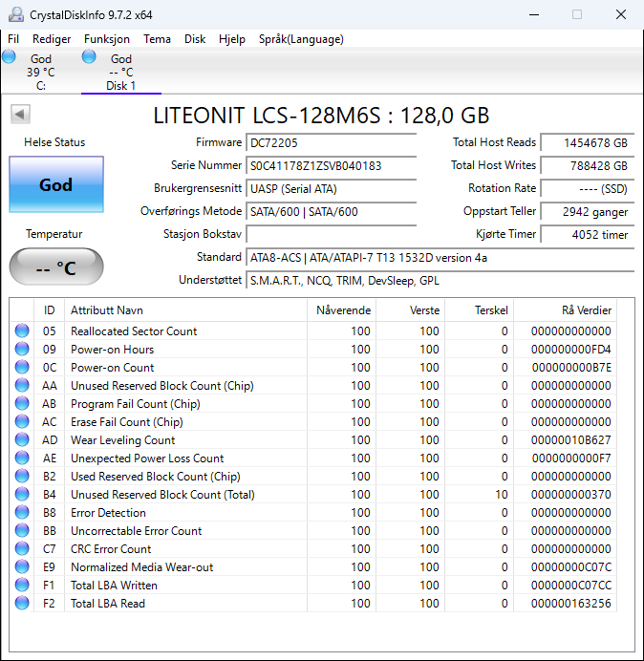
Task: Open the Tema menu
Action: pyautogui.click(x=157, y=39)
